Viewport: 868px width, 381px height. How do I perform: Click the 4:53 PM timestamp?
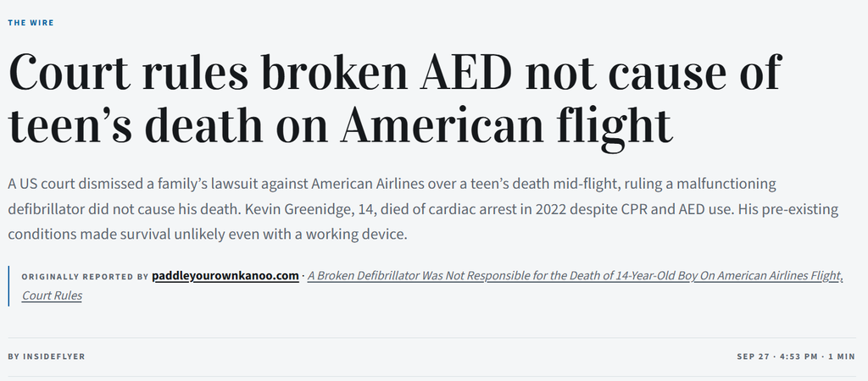798,356
